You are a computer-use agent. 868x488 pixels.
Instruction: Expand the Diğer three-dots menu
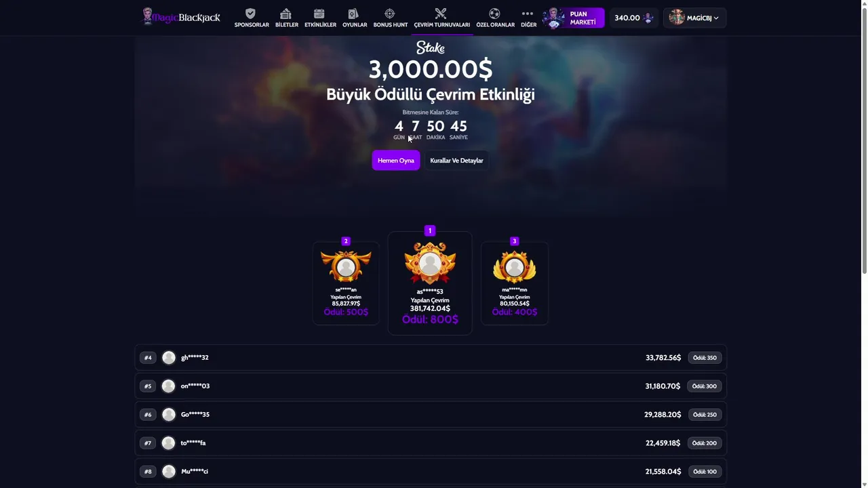point(528,14)
